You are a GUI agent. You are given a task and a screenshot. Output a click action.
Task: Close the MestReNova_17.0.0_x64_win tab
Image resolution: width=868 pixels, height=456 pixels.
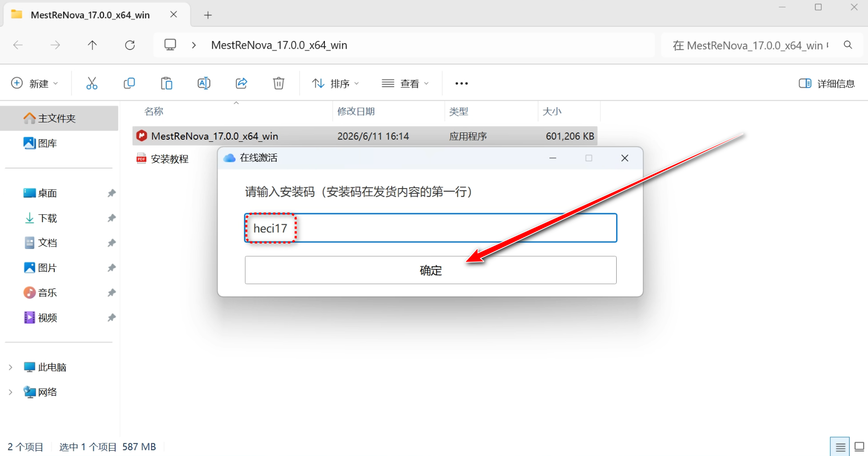pos(173,15)
